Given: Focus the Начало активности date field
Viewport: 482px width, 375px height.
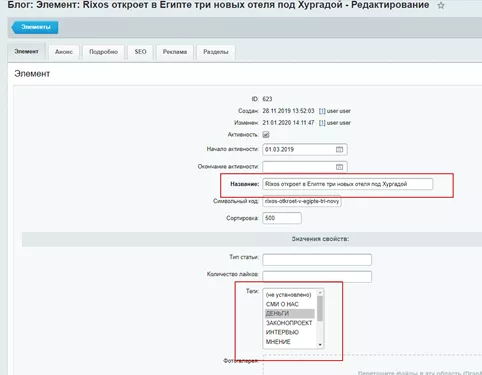Looking at the screenshot, I should 305,149.
